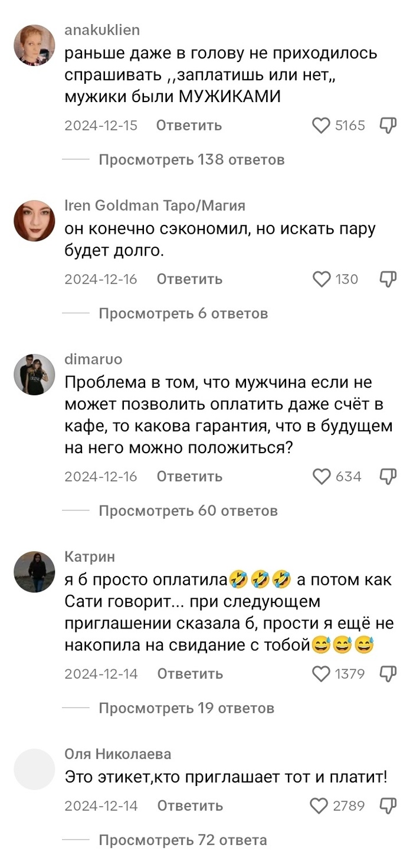Like anakuklien's comment with heart icon

point(321,125)
